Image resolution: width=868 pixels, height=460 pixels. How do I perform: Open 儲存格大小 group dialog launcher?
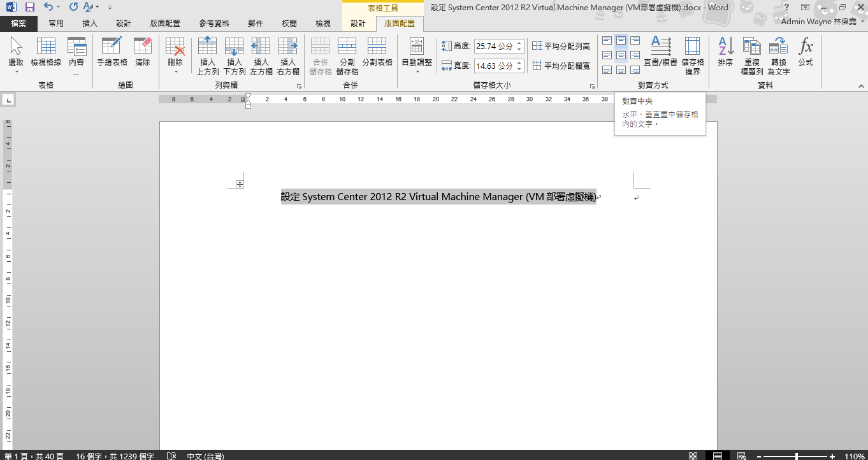tap(592, 85)
